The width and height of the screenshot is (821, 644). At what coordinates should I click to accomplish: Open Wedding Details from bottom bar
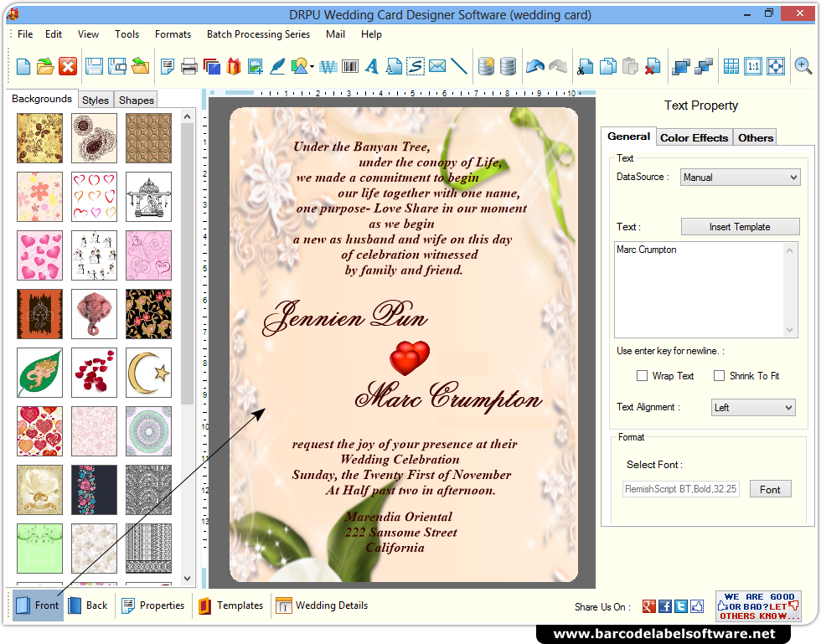pyautogui.click(x=322, y=605)
